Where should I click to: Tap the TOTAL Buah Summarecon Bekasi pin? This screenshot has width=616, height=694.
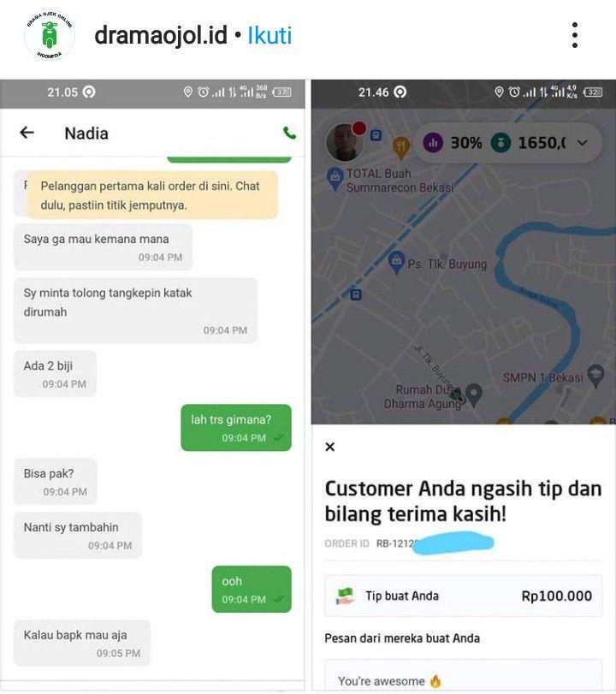[x=335, y=179]
